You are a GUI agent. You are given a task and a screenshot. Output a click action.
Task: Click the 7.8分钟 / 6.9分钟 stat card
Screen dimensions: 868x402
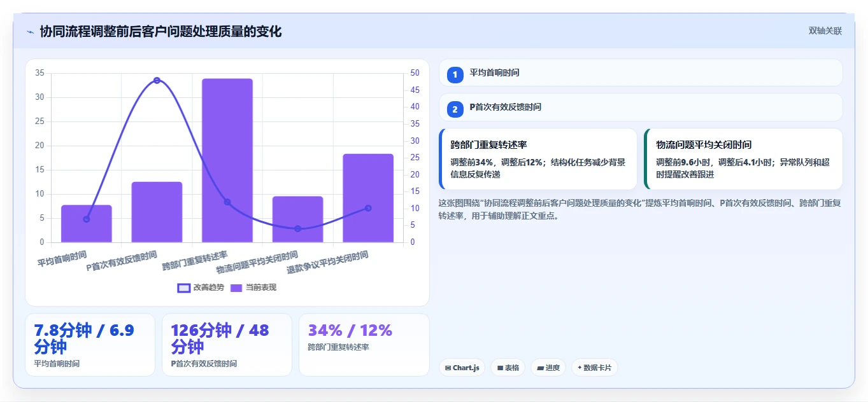(x=90, y=345)
